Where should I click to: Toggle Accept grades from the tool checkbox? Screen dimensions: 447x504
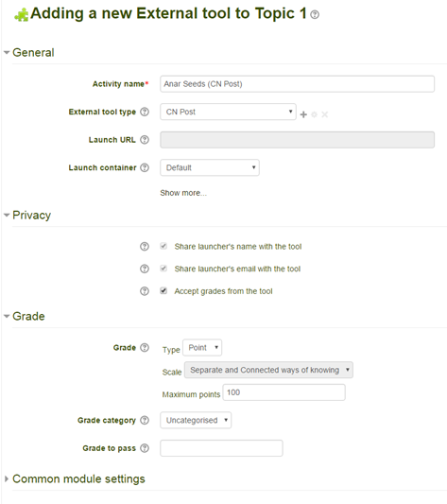click(163, 291)
